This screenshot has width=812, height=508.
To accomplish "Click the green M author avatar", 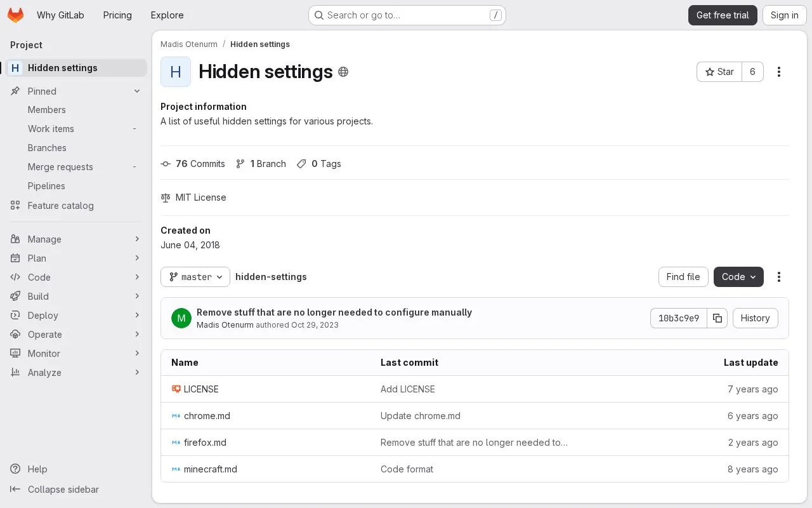I will coord(181,318).
